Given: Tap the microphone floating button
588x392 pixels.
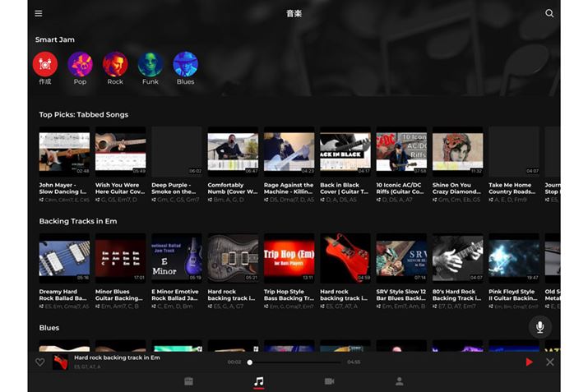Looking at the screenshot, I should click(539, 327).
